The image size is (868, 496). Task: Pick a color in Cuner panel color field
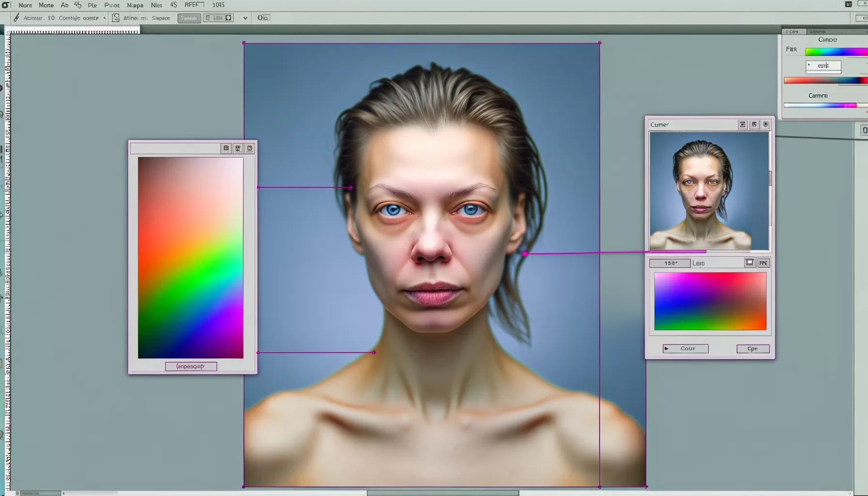710,301
